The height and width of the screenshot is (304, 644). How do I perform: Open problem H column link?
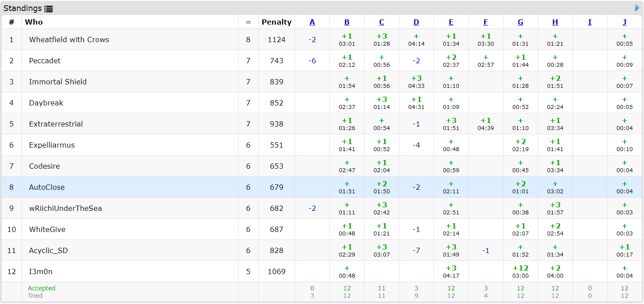(x=555, y=22)
